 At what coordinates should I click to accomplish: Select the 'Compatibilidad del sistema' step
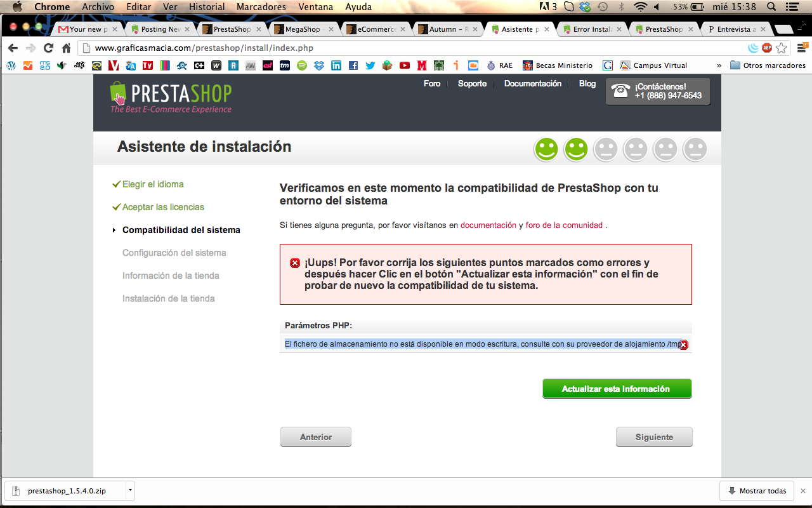(181, 230)
